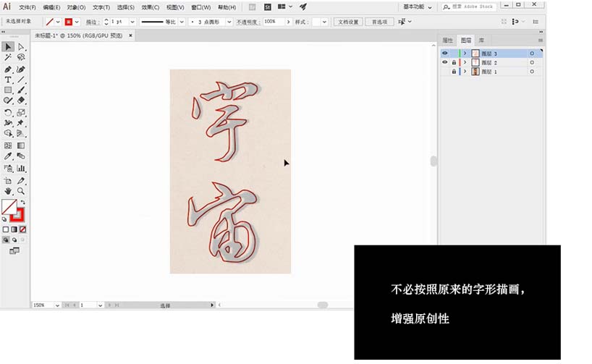Select the Blend tool

(x=21, y=156)
